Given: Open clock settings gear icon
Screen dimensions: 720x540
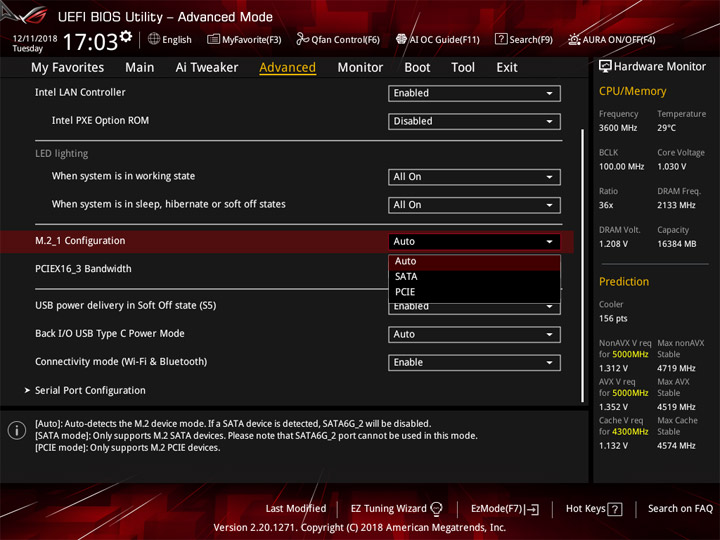Looking at the screenshot, I should 126,36.
